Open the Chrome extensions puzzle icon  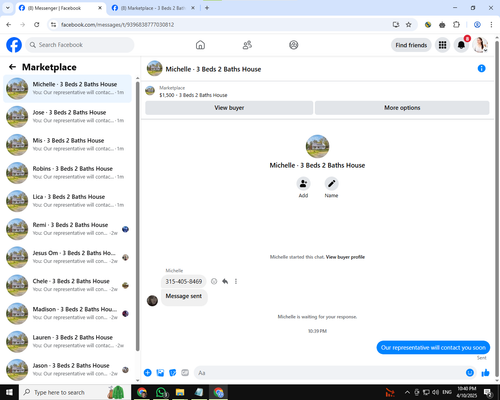click(456, 25)
